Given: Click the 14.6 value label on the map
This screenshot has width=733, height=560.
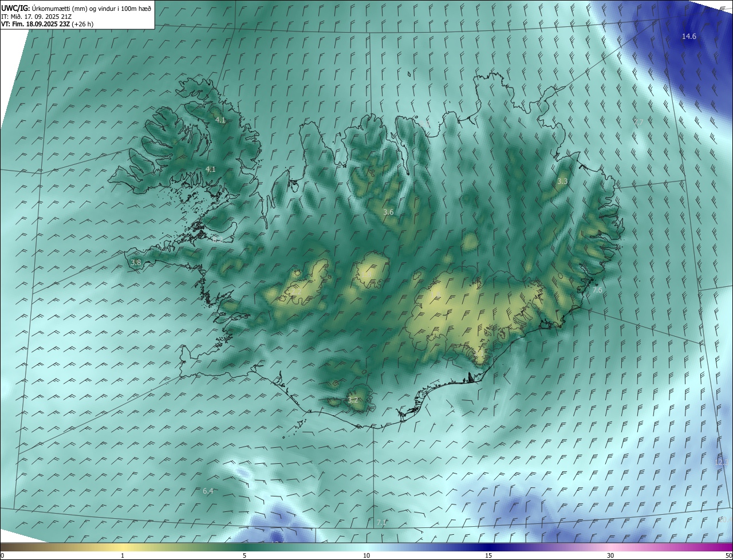Looking at the screenshot, I should click(689, 37).
